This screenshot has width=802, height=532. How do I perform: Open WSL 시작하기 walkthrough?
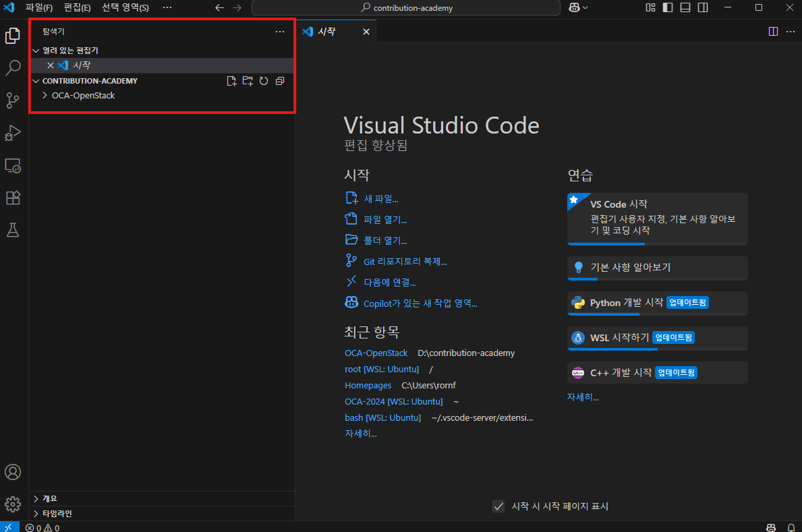coord(657,338)
